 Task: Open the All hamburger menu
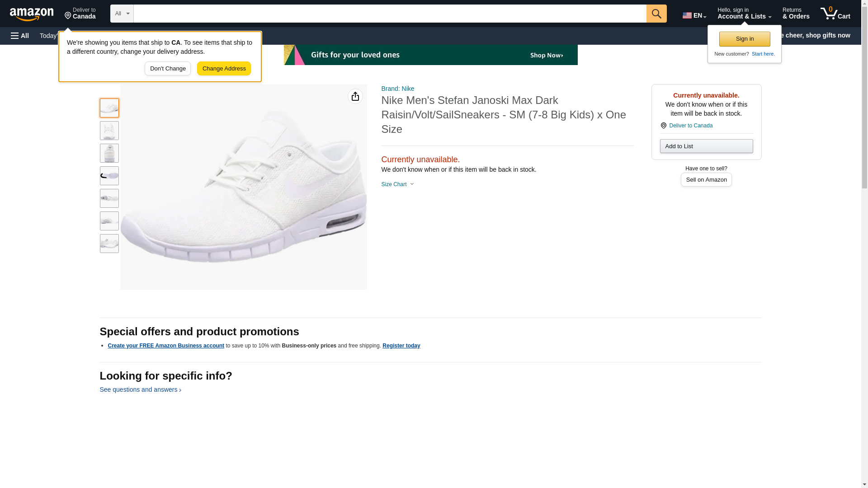[20, 36]
